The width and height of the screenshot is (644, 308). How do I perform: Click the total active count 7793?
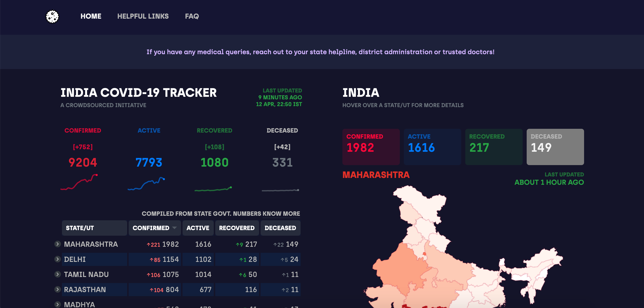coord(149,162)
